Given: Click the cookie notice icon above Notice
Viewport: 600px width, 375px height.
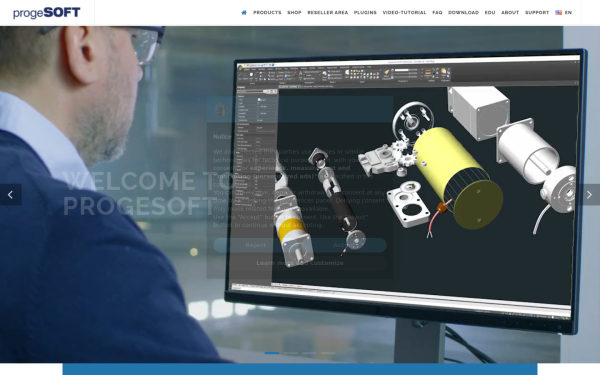Looking at the screenshot, I should click(x=219, y=110).
